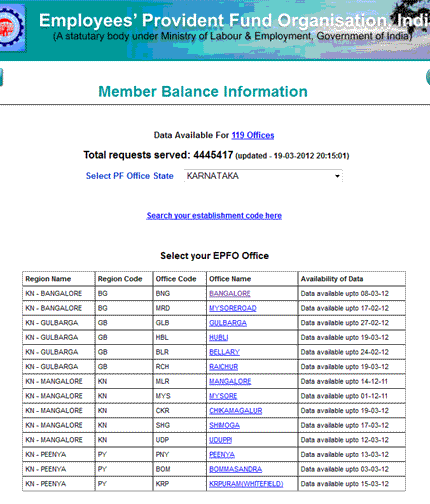Click Data available upto 17-03-12

click(344, 425)
